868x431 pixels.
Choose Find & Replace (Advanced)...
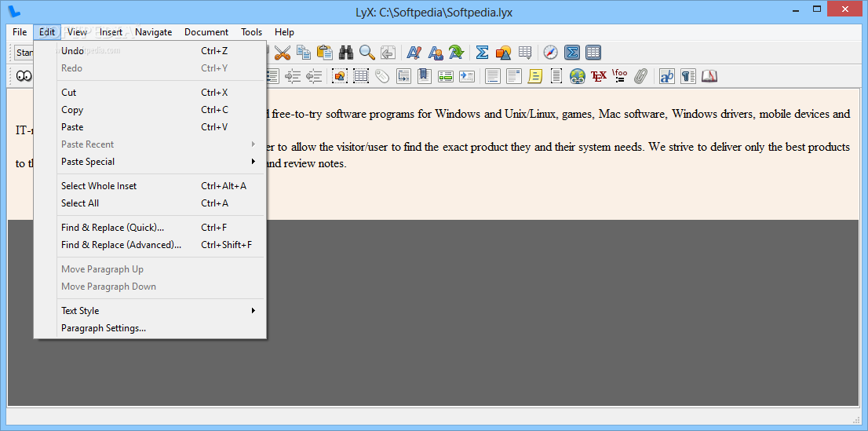pyautogui.click(x=150, y=245)
